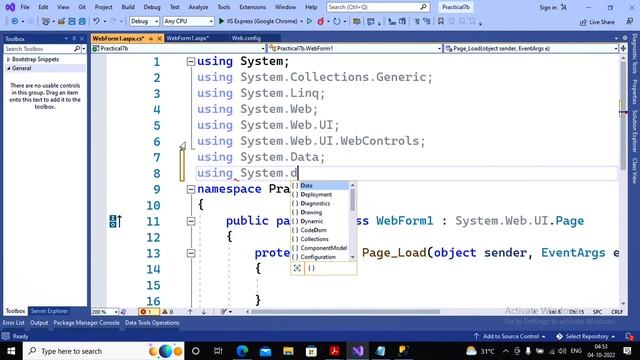Open the Practical7b project scope dropdown

click(x=179, y=48)
